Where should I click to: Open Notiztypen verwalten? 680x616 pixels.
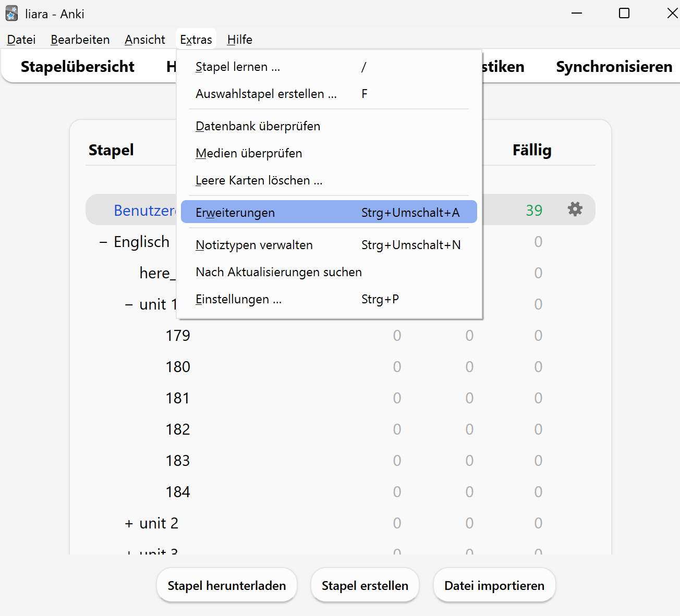tap(329, 245)
